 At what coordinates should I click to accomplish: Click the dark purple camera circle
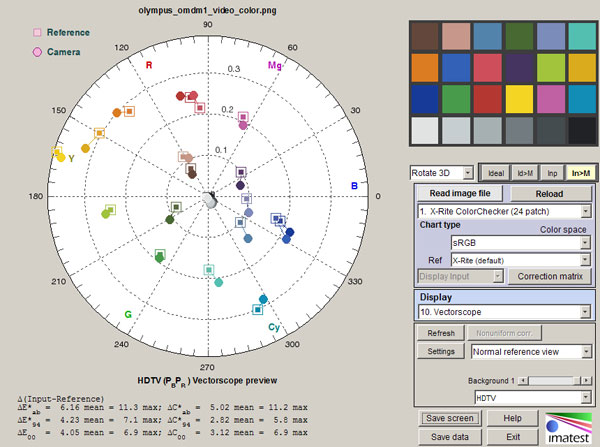point(240,185)
